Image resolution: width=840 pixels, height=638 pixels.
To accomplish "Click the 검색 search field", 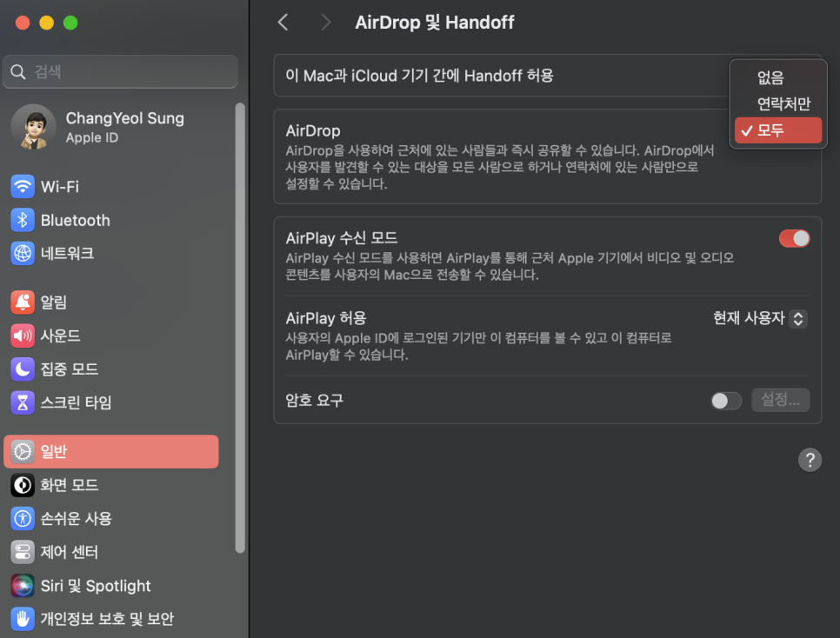I will (120, 72).
